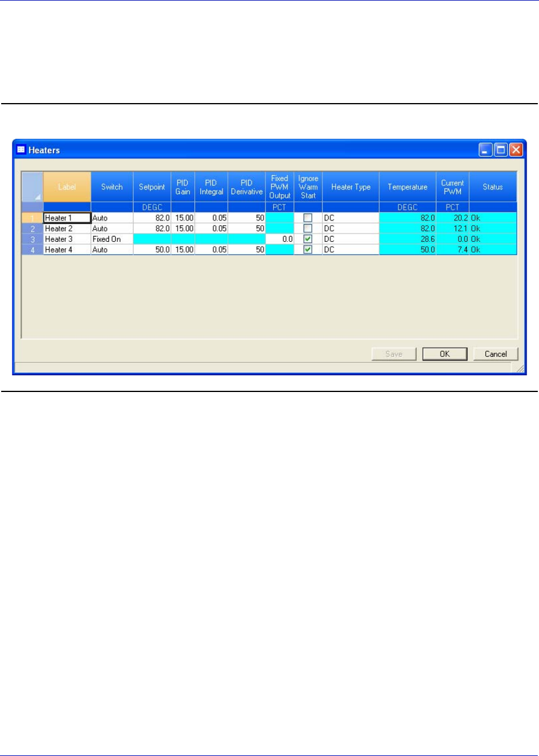Click the Heater 2 label cell

point(67,229)
